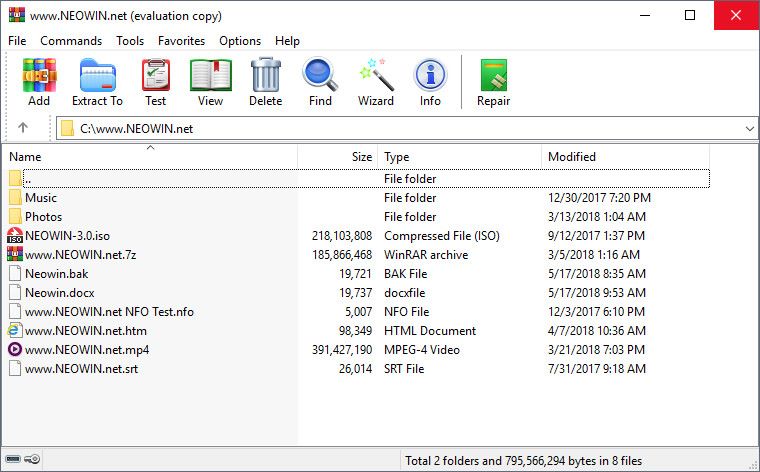The height and width of the screenshot is (472, 760).
Task: Open the Commands menu
Action: (71, 41)
